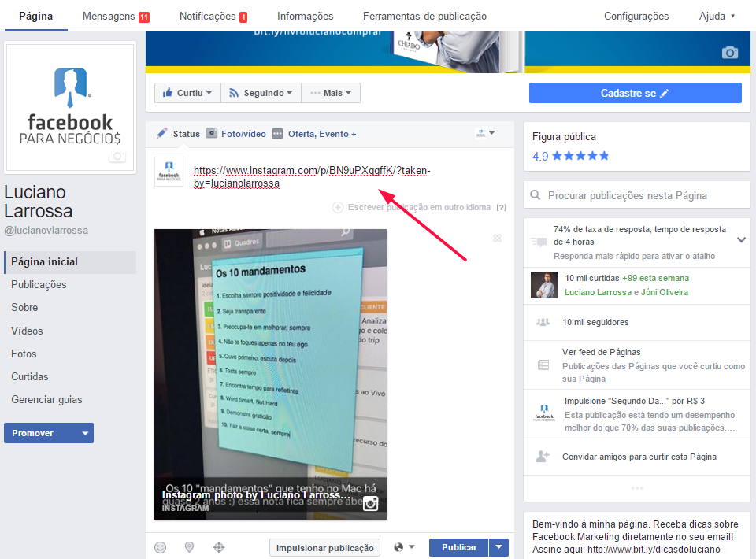
Task: Click the location pin icon in composer
Action: tap(190, 547)
